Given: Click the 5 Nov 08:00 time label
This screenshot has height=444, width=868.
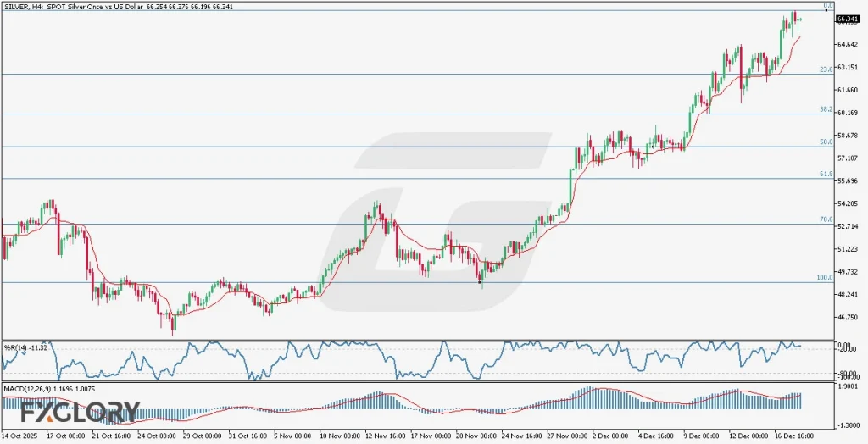Looking at the screenshot, I should coord(292,436).
